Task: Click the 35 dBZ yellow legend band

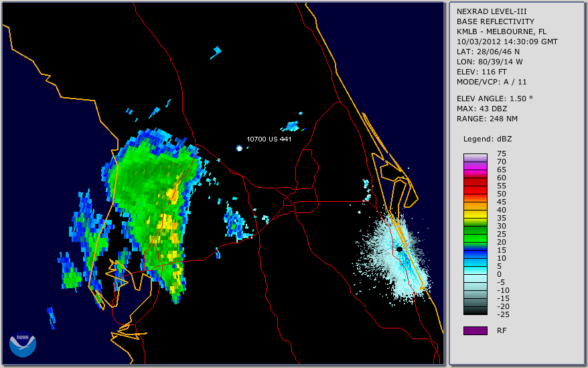Action: pyautogui.click(x=475, y=214)
